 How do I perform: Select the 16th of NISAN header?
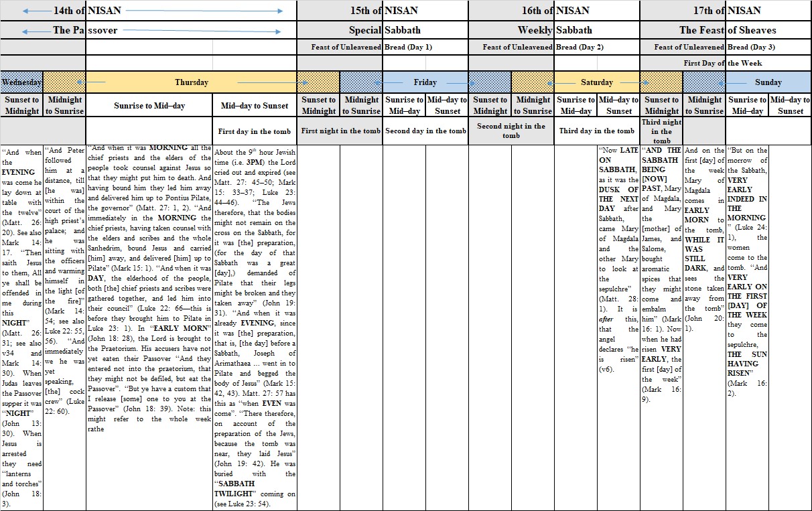click(x=555, y=11)
